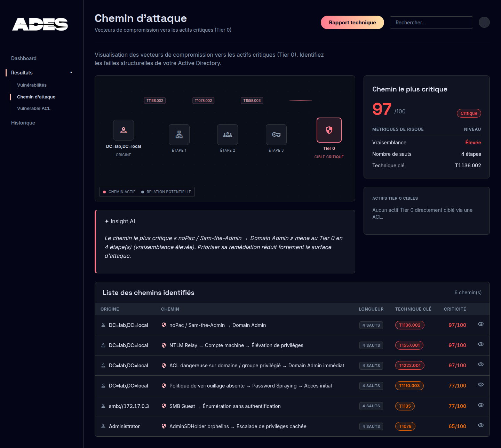Click the Technique clé column header

413,309
